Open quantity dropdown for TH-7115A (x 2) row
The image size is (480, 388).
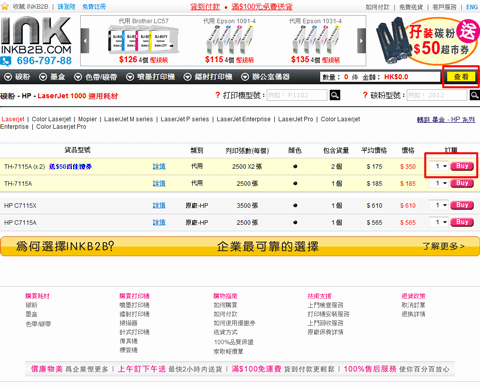(439, 166)
